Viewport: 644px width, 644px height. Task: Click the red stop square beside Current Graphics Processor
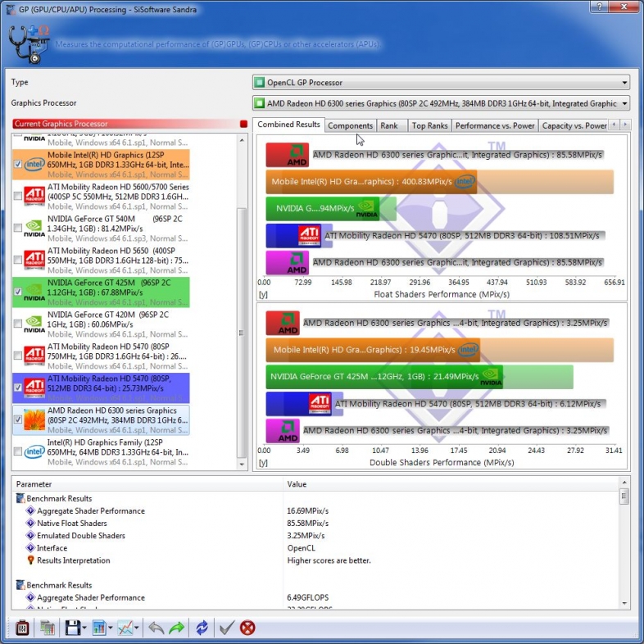tap(243, 124)
